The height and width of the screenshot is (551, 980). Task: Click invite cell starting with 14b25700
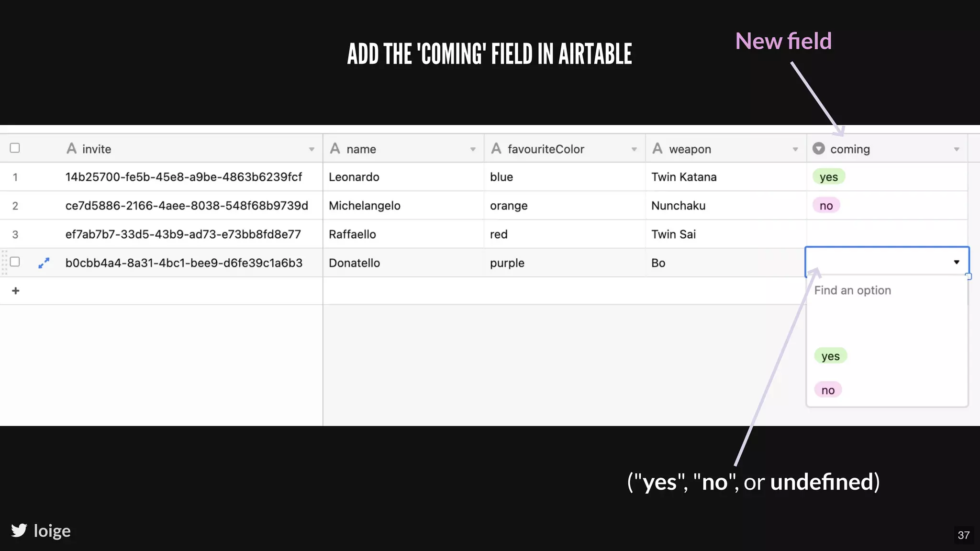[x=184, y=176]
